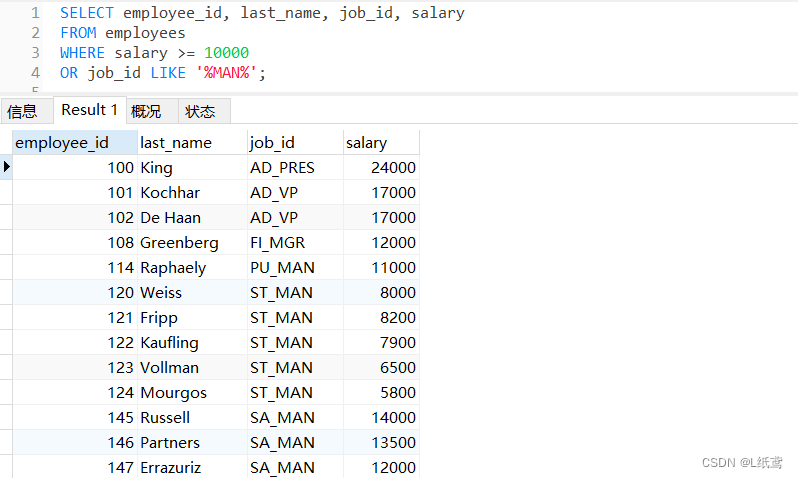The height and width of the screenshot is (478, 798).
Task: Select the FI_MGR job_id cell
Action: coord(295,242)
